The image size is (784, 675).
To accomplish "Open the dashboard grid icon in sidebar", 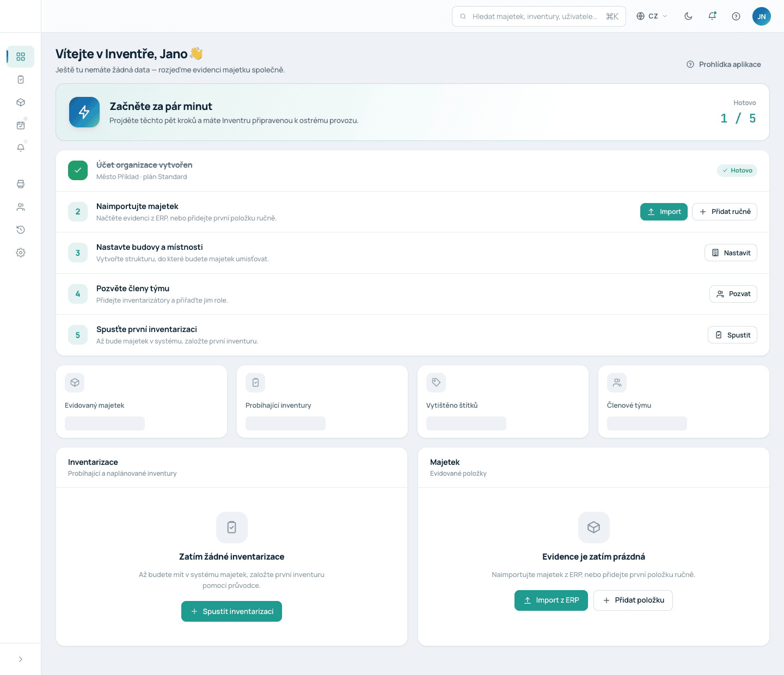I will coord(21,57).
